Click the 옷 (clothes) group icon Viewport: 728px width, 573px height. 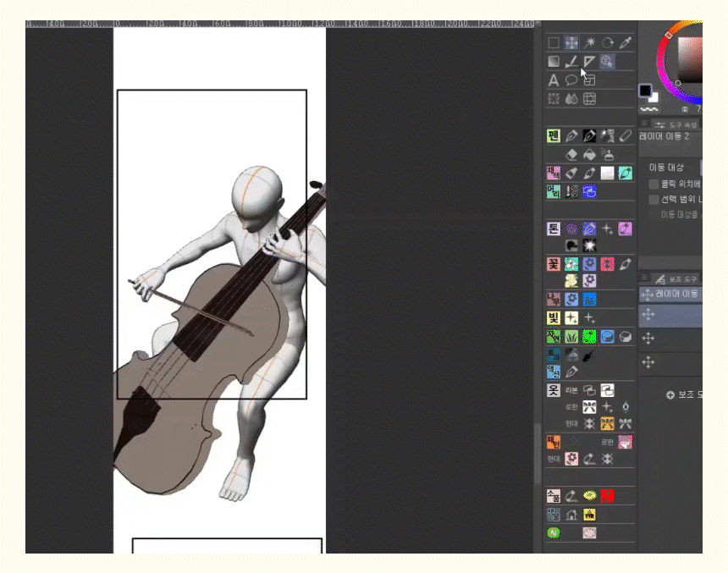(x=554, y=390)
